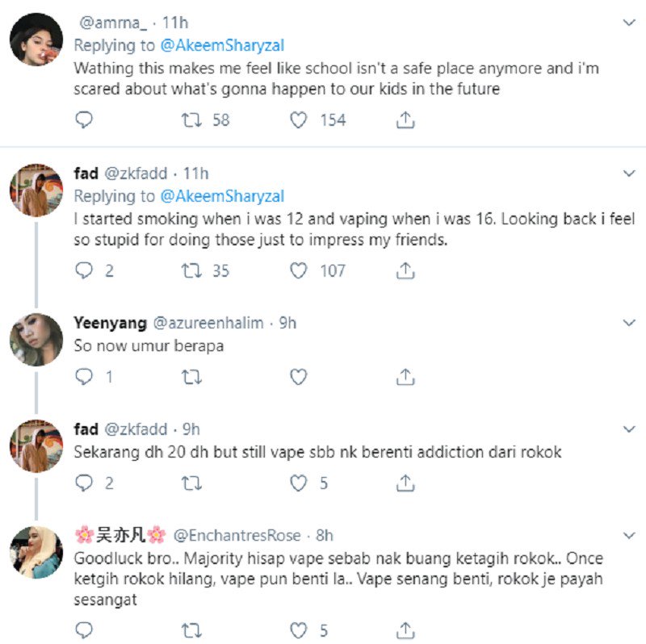Click the @AkeemSharyzal link in the @amrna_ reply
Viewport: 646px width, 644px height.
222,46
